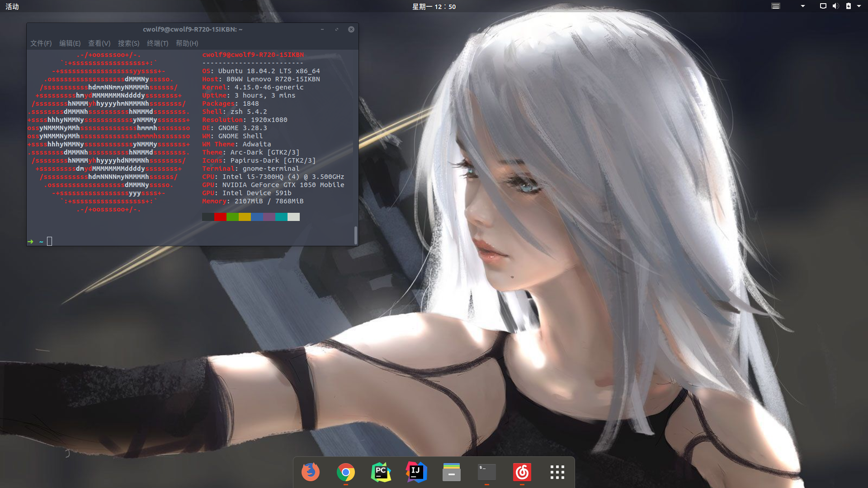Screen dimensions: 868x488
Task: Click the cyan color block
Action: point(281,217)
